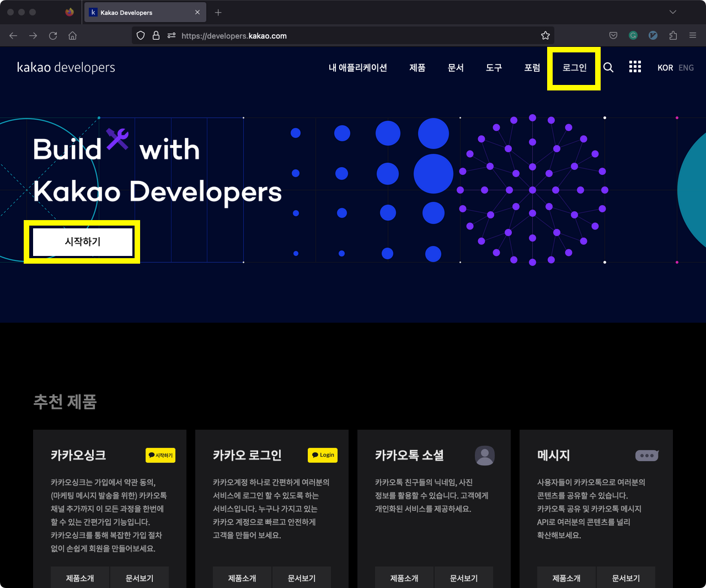Open the Grammarly extension icon
This screenshot has width=706, height=588.
point(633,36)
